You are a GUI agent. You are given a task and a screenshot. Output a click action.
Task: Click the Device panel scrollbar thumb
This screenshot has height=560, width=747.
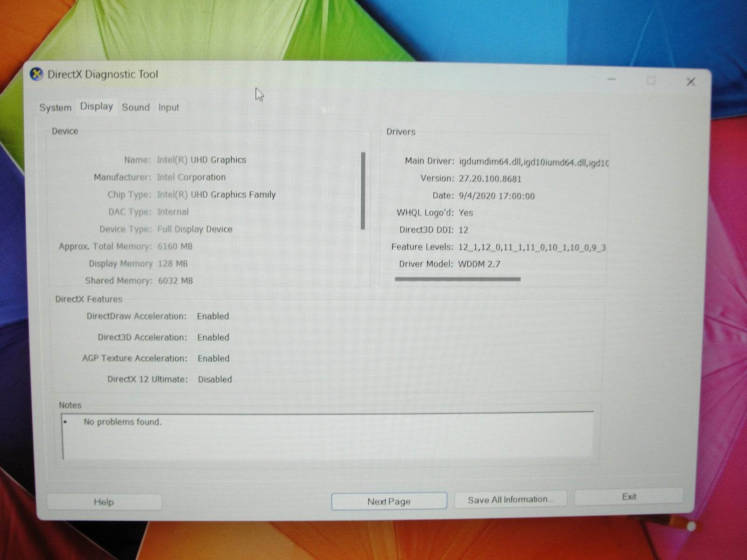(x=363, y=189)
